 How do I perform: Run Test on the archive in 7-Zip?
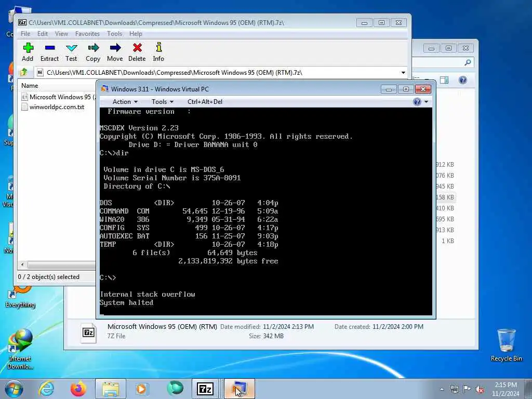coord(71,52)
